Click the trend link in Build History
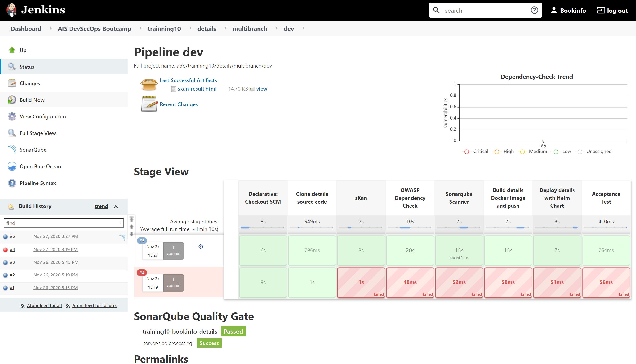The width and height of the screenshot is (636, 364). click(x=101, y=206)
